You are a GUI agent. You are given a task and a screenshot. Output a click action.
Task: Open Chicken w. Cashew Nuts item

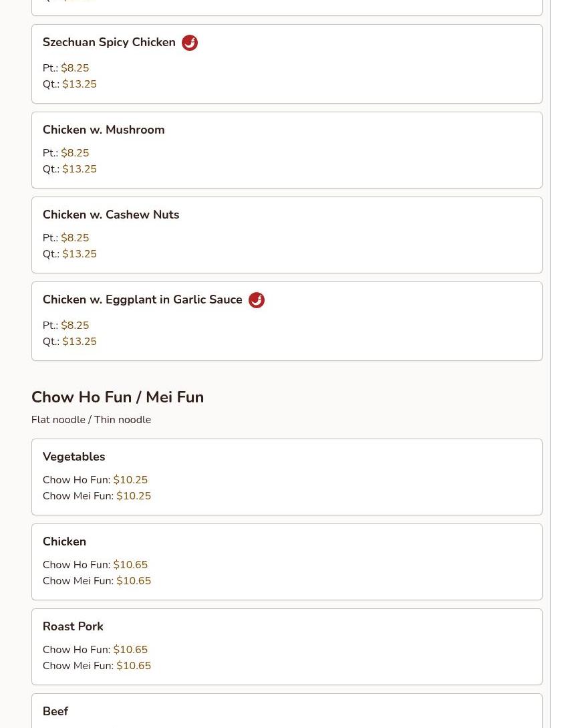click(111, 215)
